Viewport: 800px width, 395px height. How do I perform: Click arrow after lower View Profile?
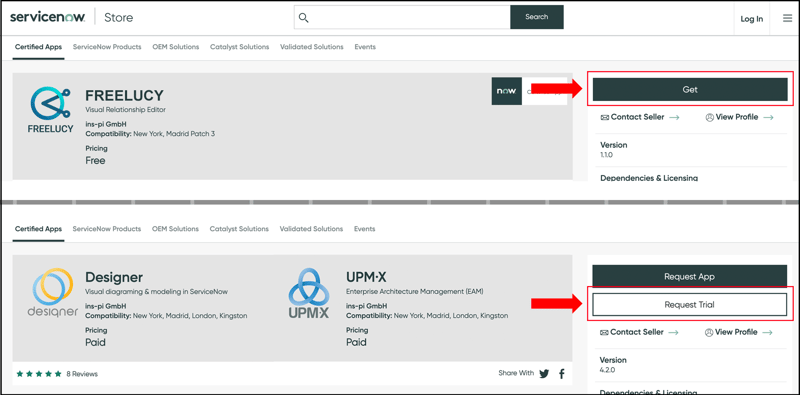(x=768, y=332)
